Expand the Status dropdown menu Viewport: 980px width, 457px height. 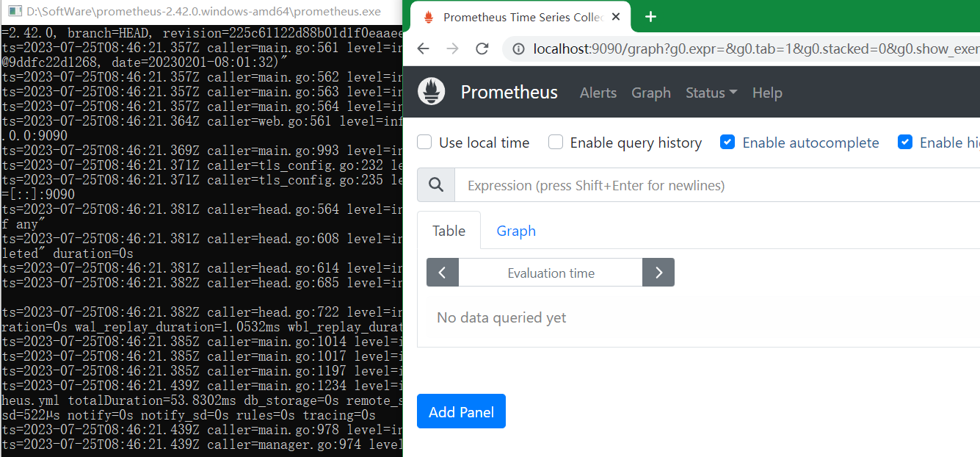(711, 93)
